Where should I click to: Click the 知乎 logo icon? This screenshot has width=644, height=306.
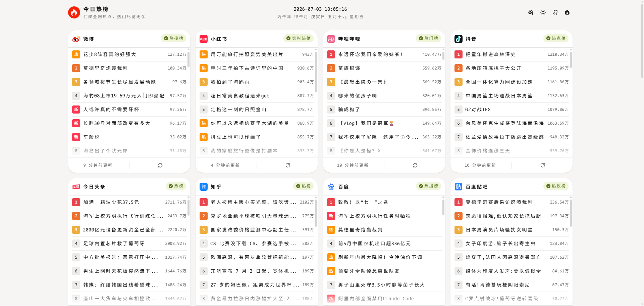point(204,187)
